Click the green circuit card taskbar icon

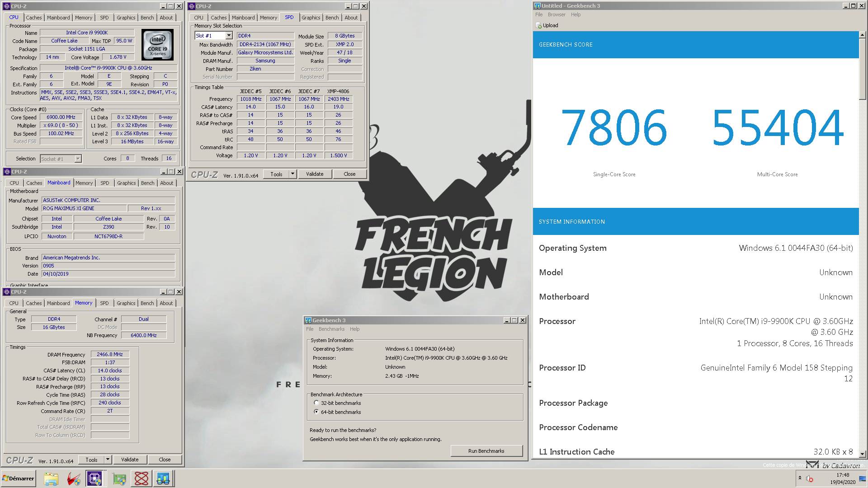tap(119, 479)
